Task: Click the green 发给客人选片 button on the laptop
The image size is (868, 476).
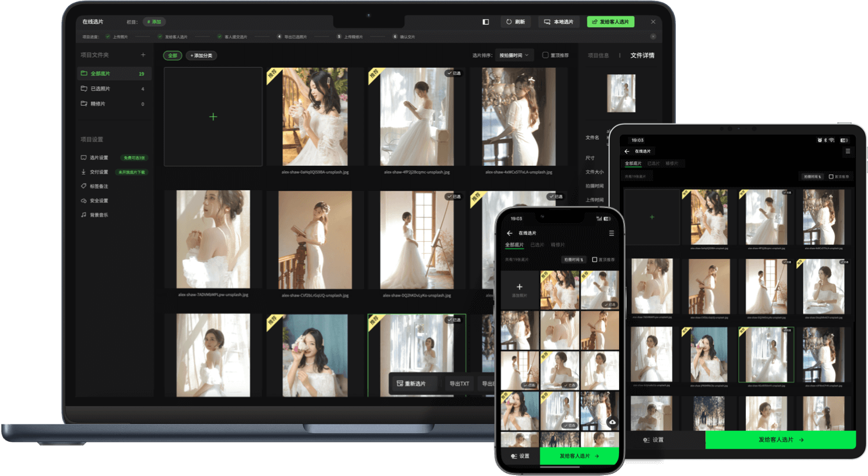Action: tap(610, 22)
